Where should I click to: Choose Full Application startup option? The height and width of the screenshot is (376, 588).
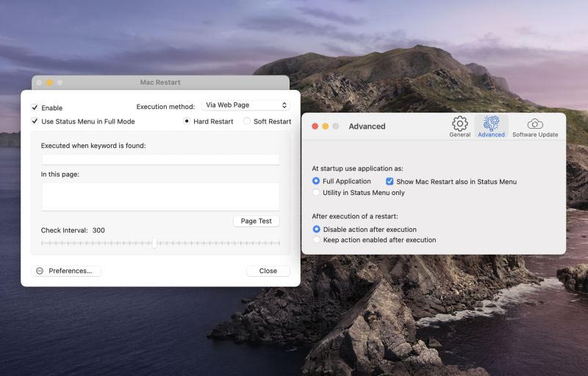pyautogui.click(x=316, y=181)
